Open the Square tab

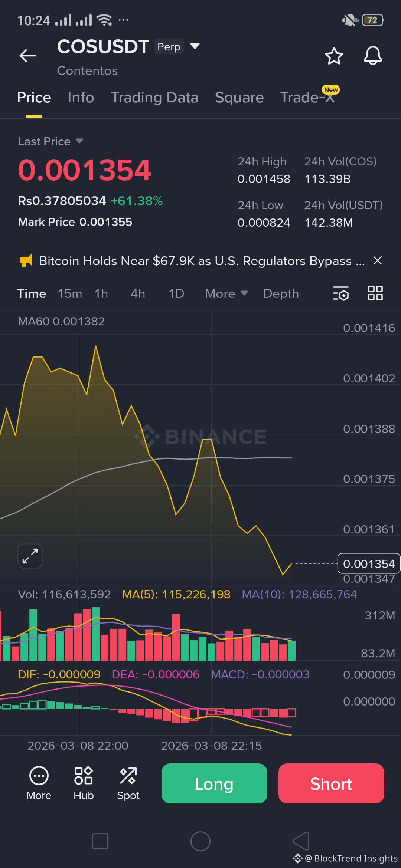coord(239,98)
